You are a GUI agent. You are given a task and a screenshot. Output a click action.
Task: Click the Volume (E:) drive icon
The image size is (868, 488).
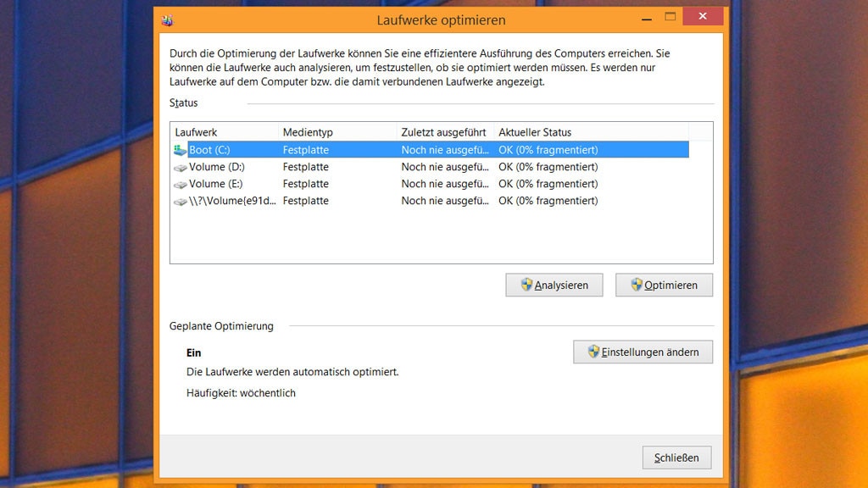coord(181,184)
